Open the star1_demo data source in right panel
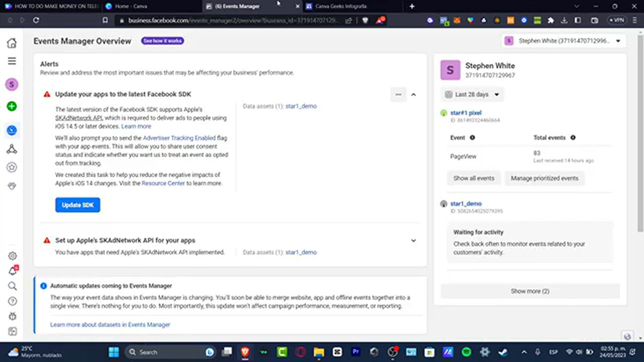Image resolution: width=644 pixels, height=362 pixels. point(466,203)
